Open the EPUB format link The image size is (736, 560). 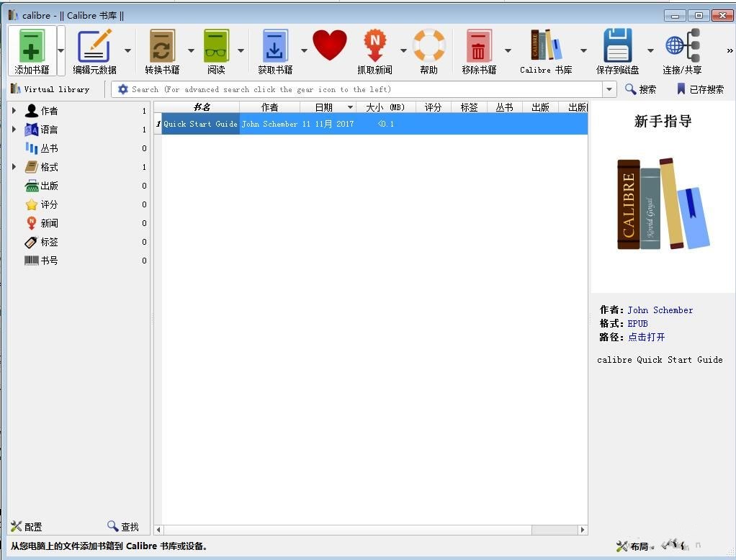(x=637, y=324)
